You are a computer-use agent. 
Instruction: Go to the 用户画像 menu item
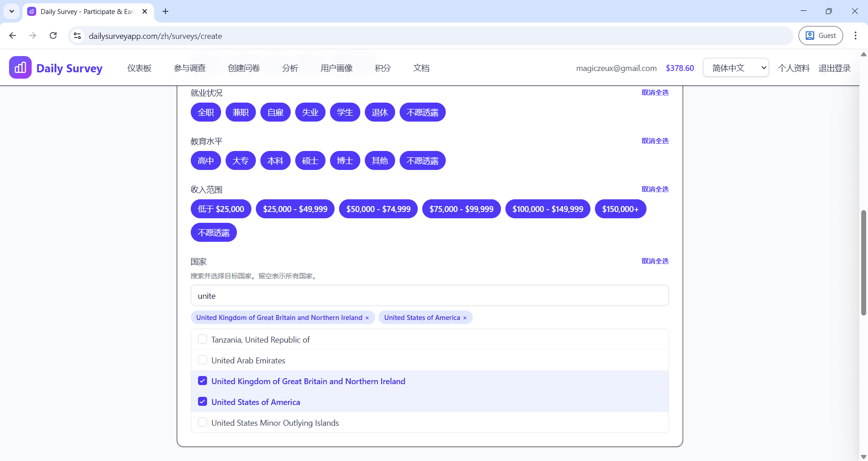coord(336,68)
